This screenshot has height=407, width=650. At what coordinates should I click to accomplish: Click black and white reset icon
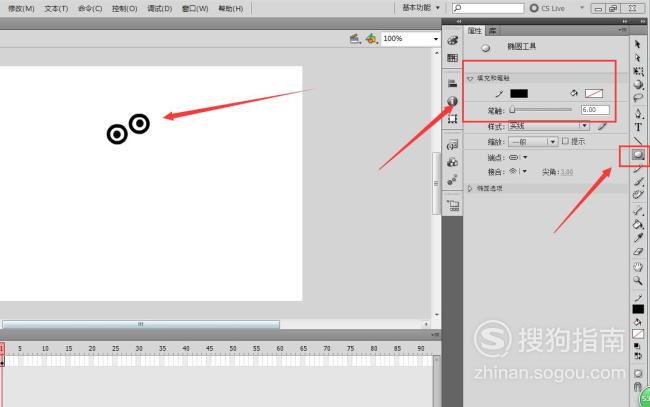[637, 346]
